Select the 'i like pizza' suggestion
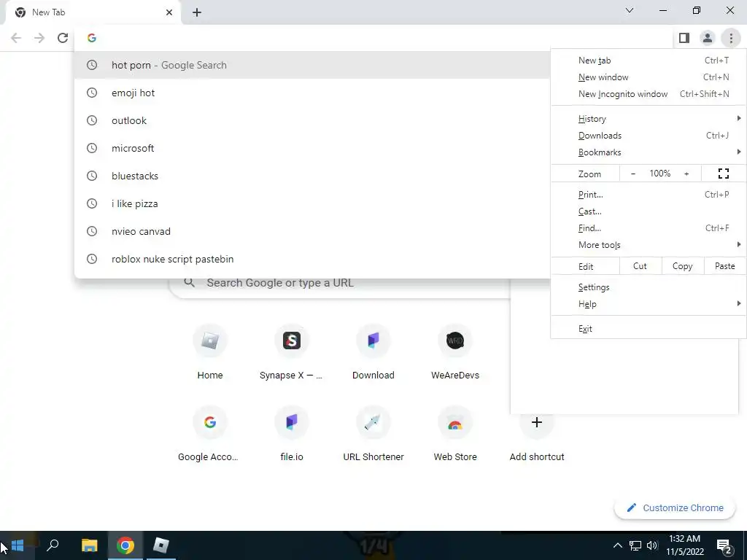The height and width of the screenshot is (560, 747). 312,203
